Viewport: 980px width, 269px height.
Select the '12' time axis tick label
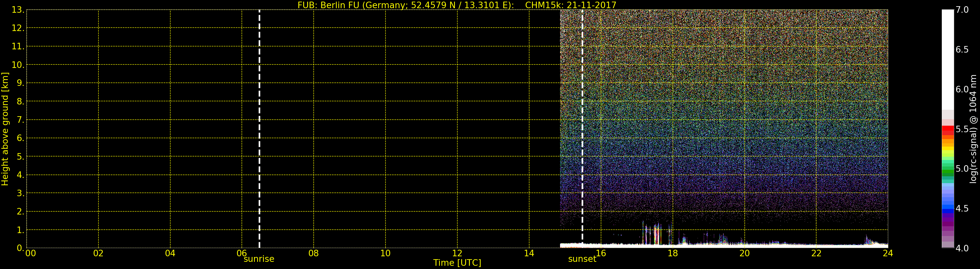pyautogui.click(x=457, y=253)
